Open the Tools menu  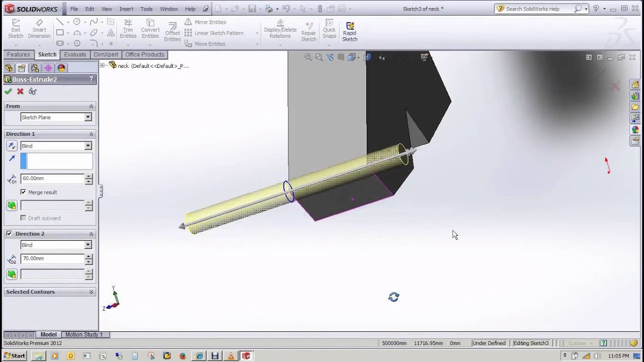point(146,9)
